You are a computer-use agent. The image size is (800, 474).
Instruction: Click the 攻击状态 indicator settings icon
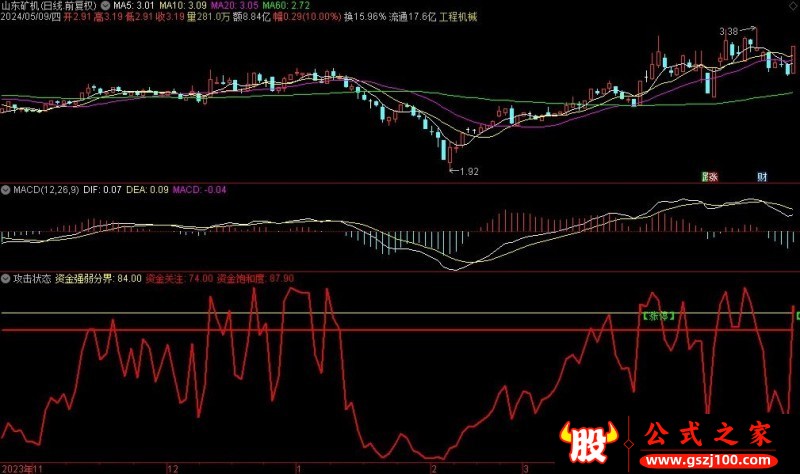point(5,277)
